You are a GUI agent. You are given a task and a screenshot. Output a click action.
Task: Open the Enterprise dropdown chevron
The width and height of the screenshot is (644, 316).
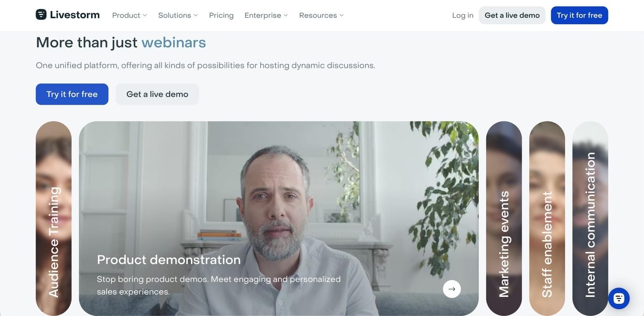286,15
